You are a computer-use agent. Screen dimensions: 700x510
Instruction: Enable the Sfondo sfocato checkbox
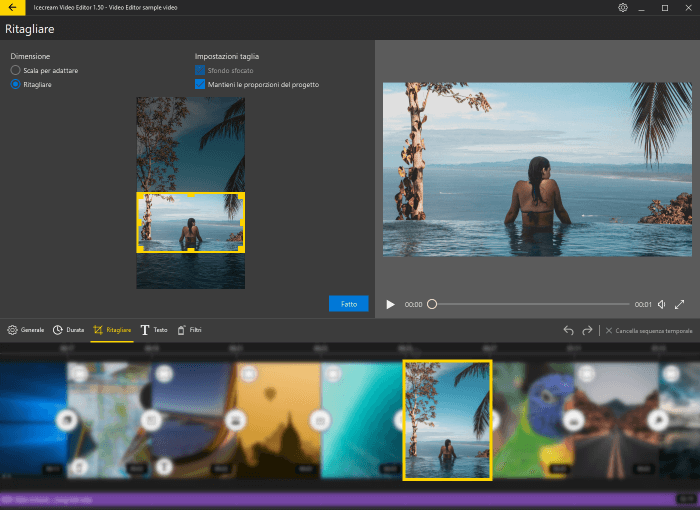coord(200,71)
